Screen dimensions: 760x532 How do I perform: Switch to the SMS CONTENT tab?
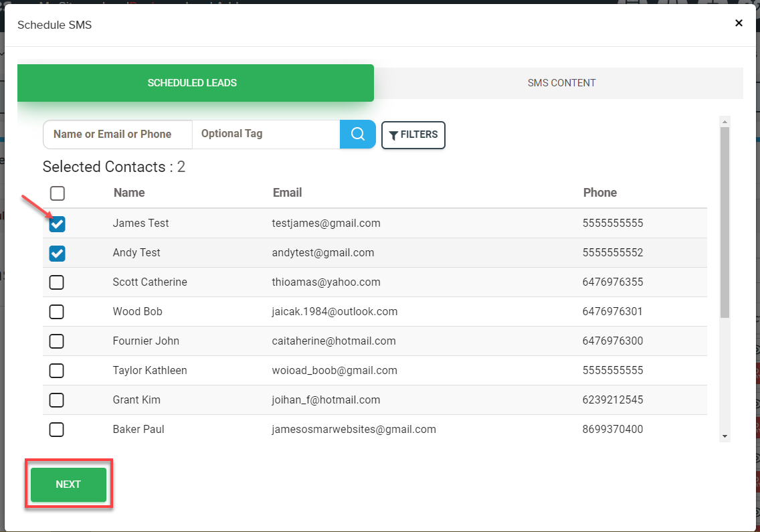(561, 83)
